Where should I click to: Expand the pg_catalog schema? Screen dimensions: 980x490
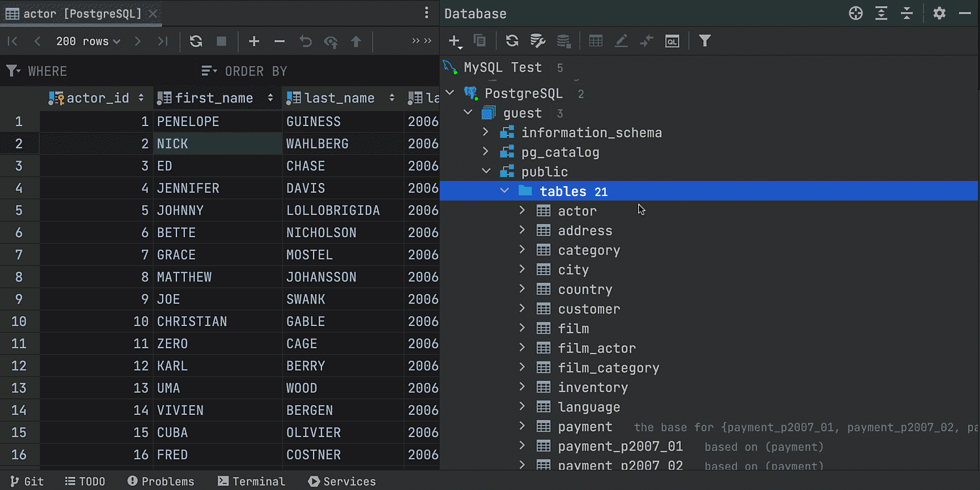pos(485,152)
